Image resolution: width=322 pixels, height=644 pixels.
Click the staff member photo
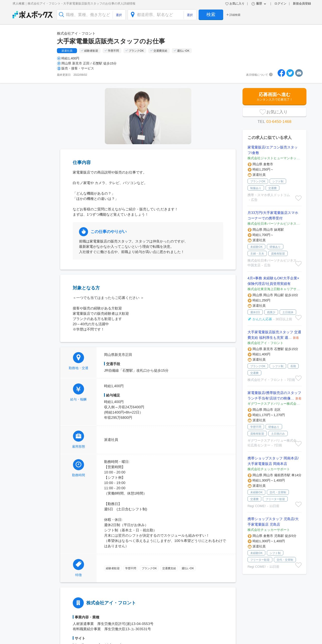pyautogui.click(x=148, y=116)
